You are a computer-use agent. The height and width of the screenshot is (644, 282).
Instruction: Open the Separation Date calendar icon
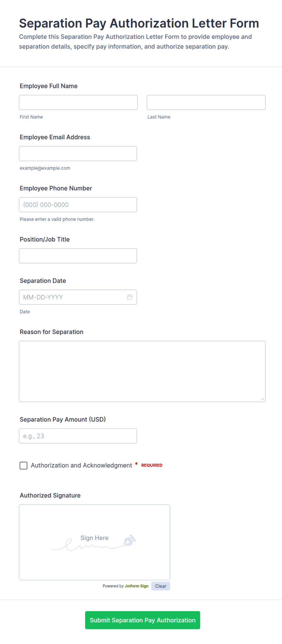click(130, 297)
